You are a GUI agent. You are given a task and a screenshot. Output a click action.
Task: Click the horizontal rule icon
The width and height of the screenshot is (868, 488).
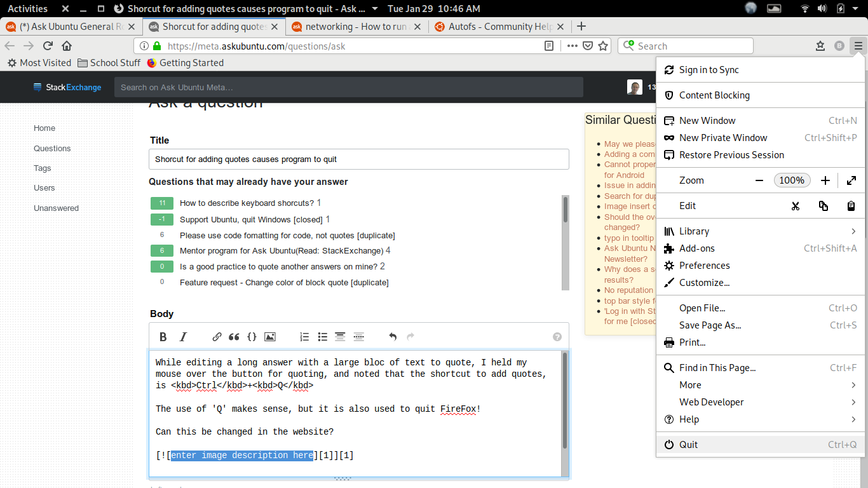pyautogui.click(x=358, y=337)
